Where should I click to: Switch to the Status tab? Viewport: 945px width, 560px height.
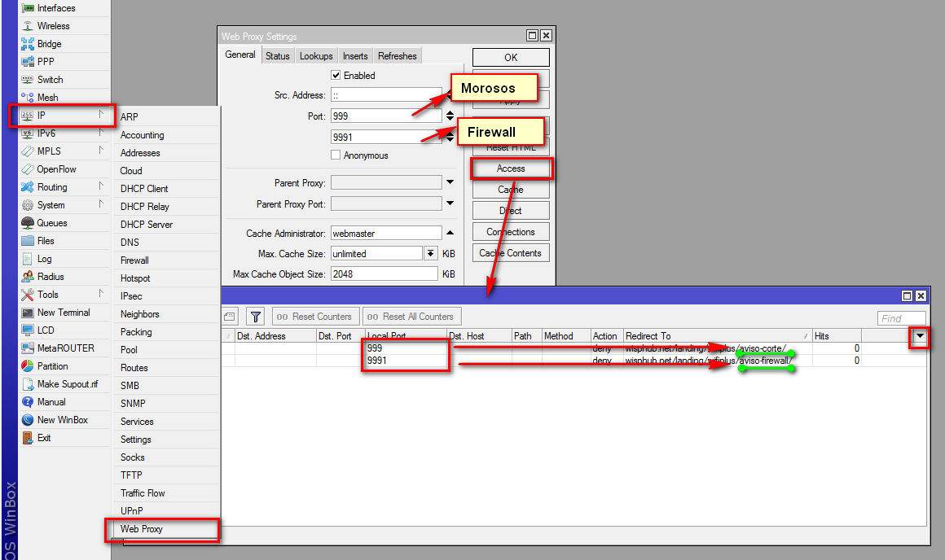pos(277,55)
